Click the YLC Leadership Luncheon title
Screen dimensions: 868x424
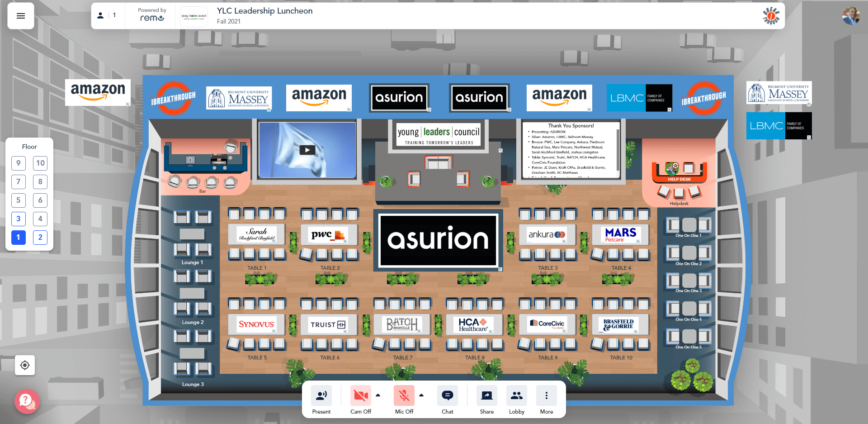pyautogui.click(x=264, y=11)
